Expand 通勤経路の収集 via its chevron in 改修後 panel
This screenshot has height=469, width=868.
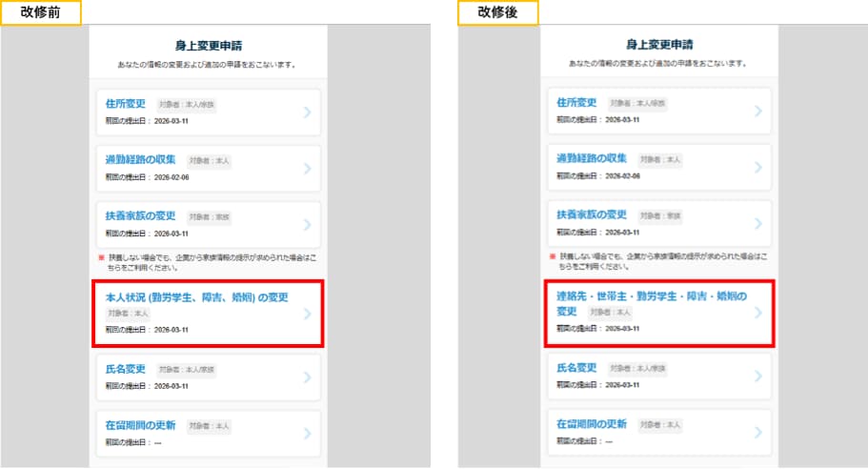click(x=758, y=169)
